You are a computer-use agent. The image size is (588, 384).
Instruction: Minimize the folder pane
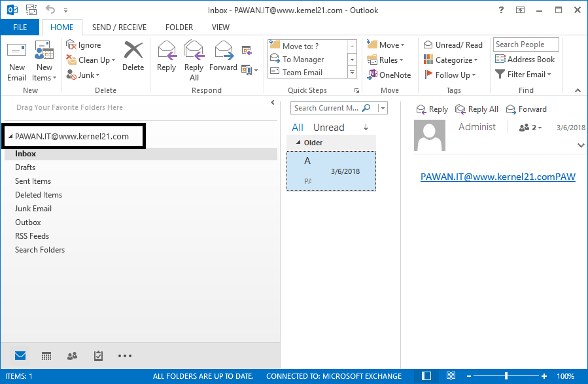point(273,102)
